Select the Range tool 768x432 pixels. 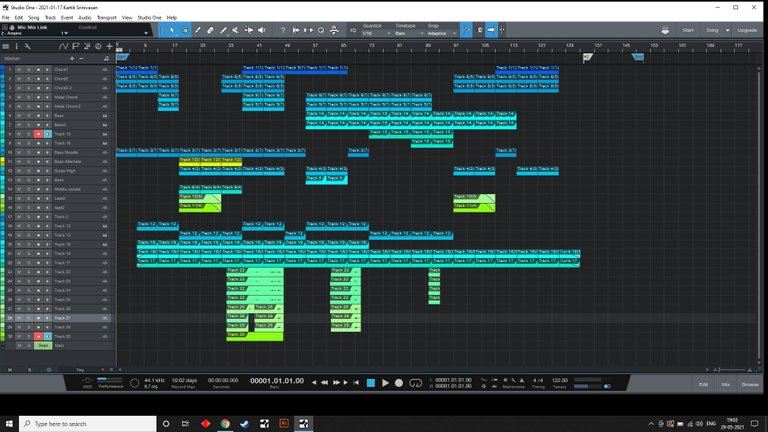(184, 30)
